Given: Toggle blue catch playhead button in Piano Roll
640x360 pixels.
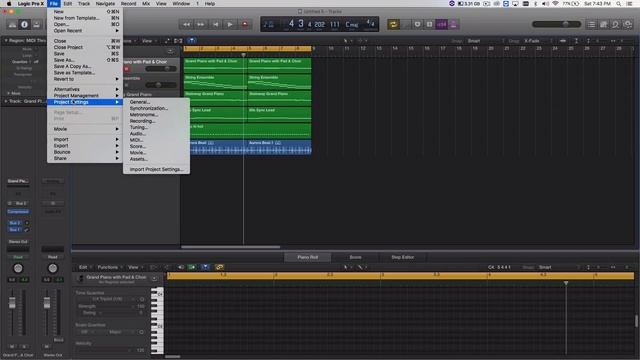Looking at the screenshot, I should click(205, 267).
